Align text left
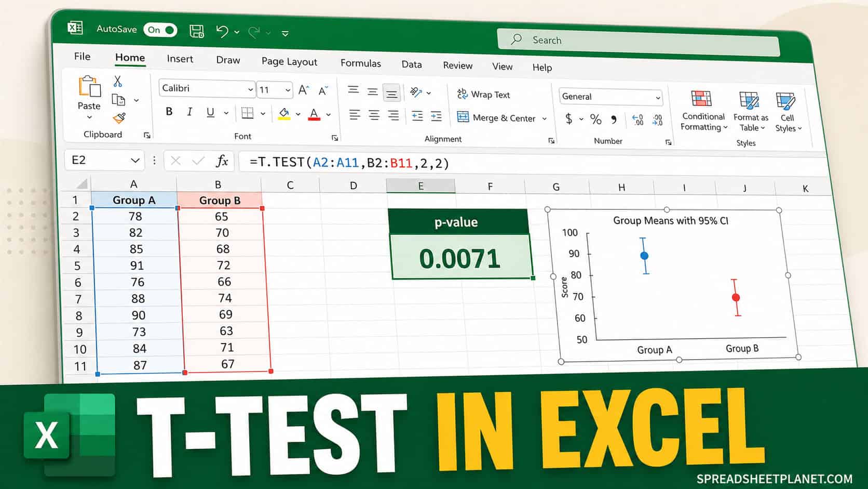 click(355, 114)
